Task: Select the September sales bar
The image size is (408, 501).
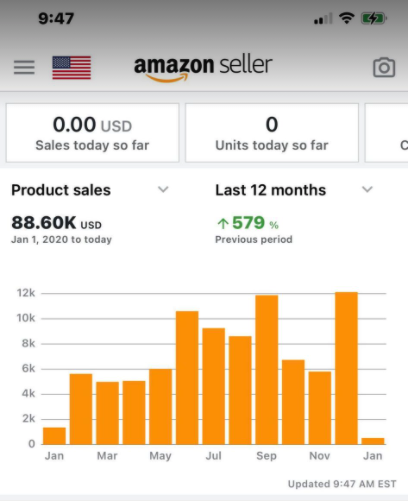Action: click(267, 370)
